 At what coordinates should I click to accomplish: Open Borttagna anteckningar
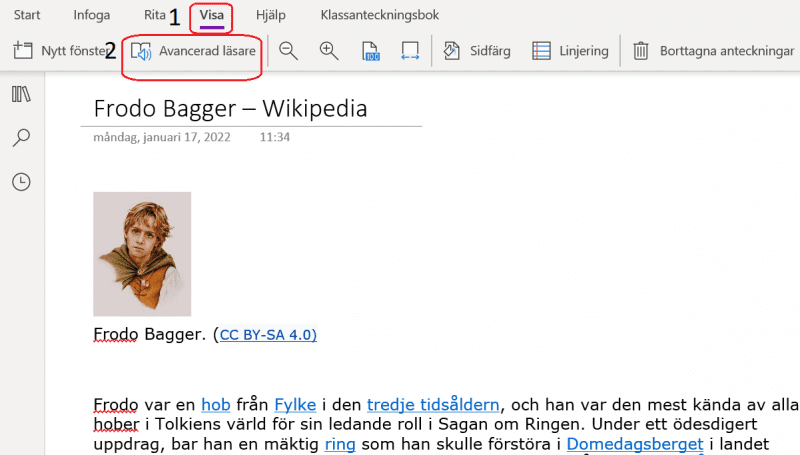(713, 51)
